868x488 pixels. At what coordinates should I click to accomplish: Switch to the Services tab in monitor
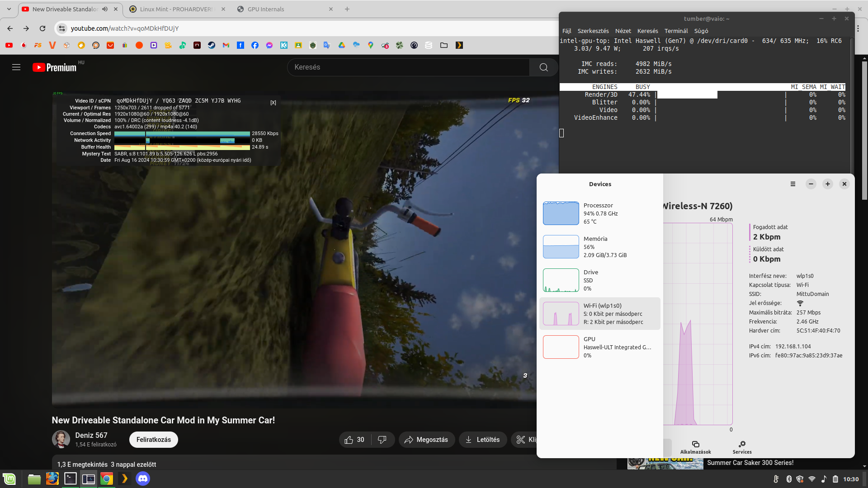pos(742,447)
